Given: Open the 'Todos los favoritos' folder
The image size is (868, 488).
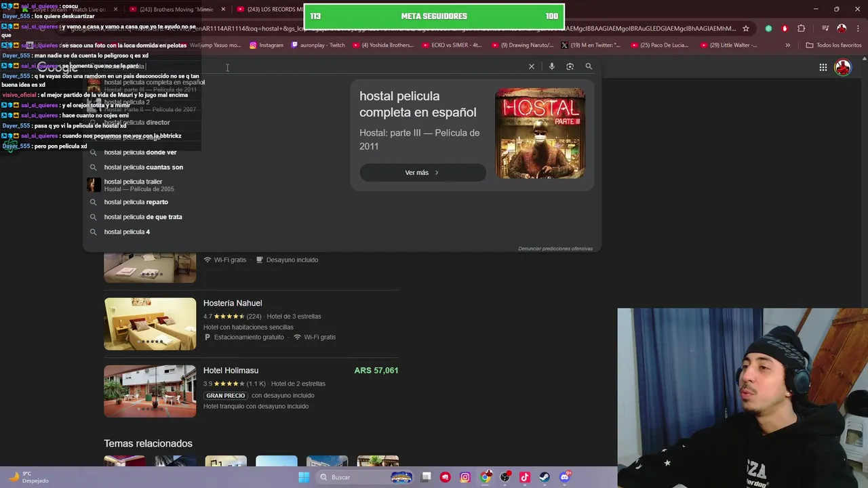Looking at the screenshot, I should (833, 45).
